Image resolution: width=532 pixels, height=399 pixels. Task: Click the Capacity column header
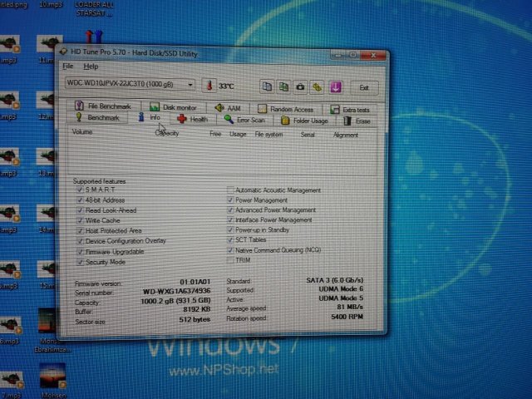pyautogui.click(x=167, y=133)
